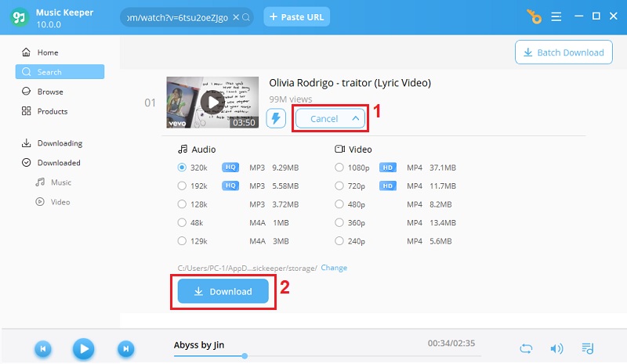Open the Search section
This screenshot has width=627, height=364.
60,72
